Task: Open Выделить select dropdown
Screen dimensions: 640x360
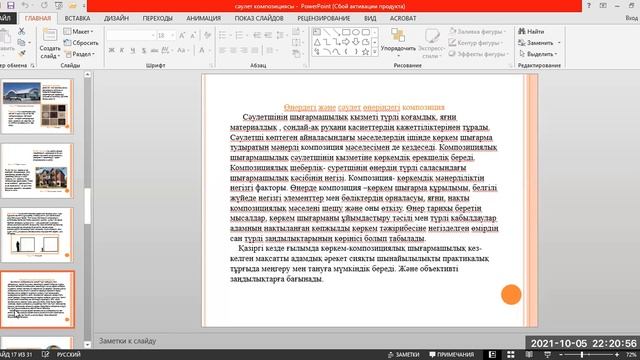Action: coord(538,54)
